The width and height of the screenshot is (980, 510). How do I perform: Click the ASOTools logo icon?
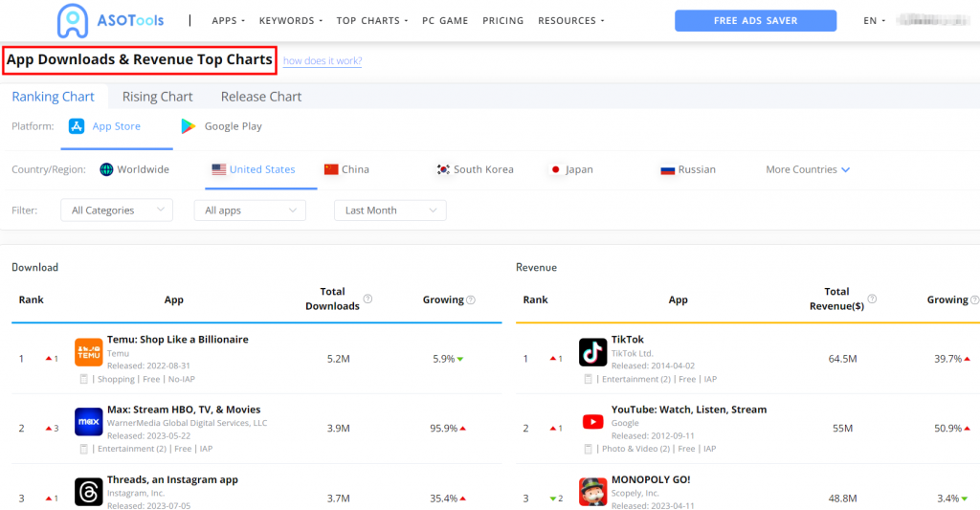point(74,20)
